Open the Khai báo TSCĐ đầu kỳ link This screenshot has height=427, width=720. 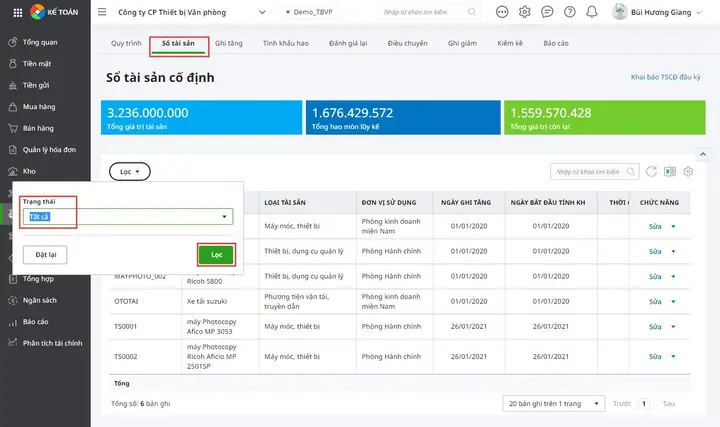(667, 77)
